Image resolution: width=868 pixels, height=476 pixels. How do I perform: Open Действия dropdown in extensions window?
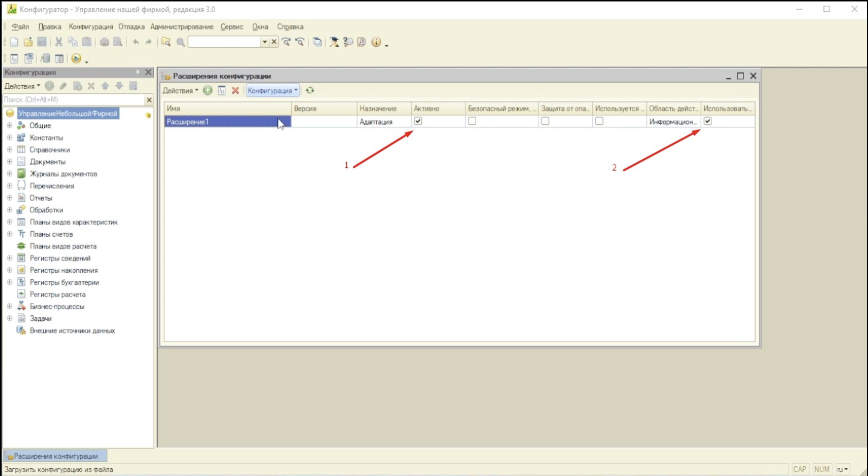[180, 90]
